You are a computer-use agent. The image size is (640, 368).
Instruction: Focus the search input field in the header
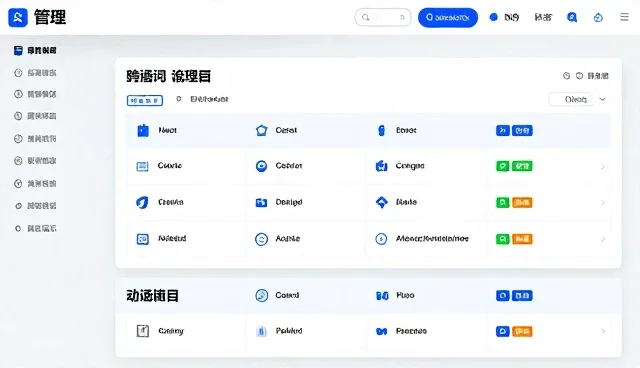(383, 17)
